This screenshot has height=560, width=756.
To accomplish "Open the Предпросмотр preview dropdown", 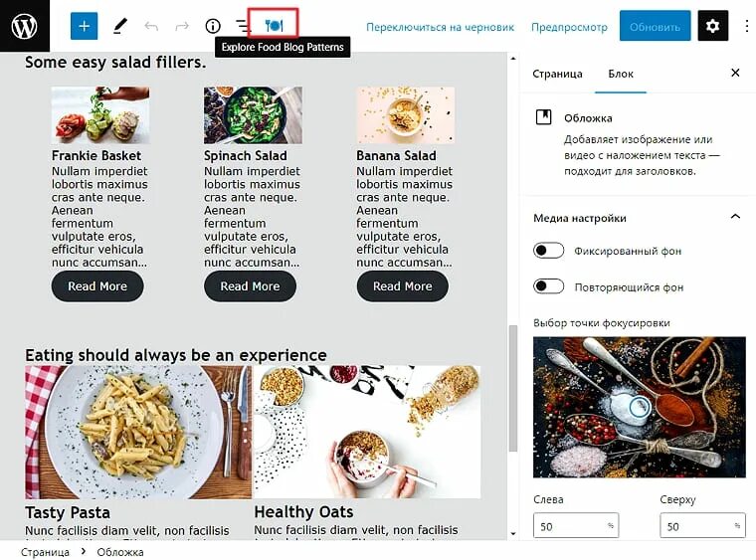I will pyautogui.click(x=569, y=27).
